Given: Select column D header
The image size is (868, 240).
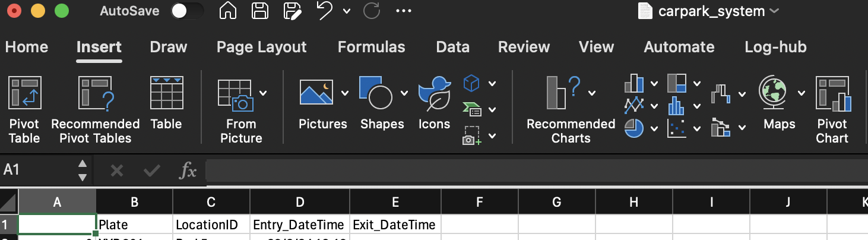Looking at the screenshot, I should coord(300,202).
